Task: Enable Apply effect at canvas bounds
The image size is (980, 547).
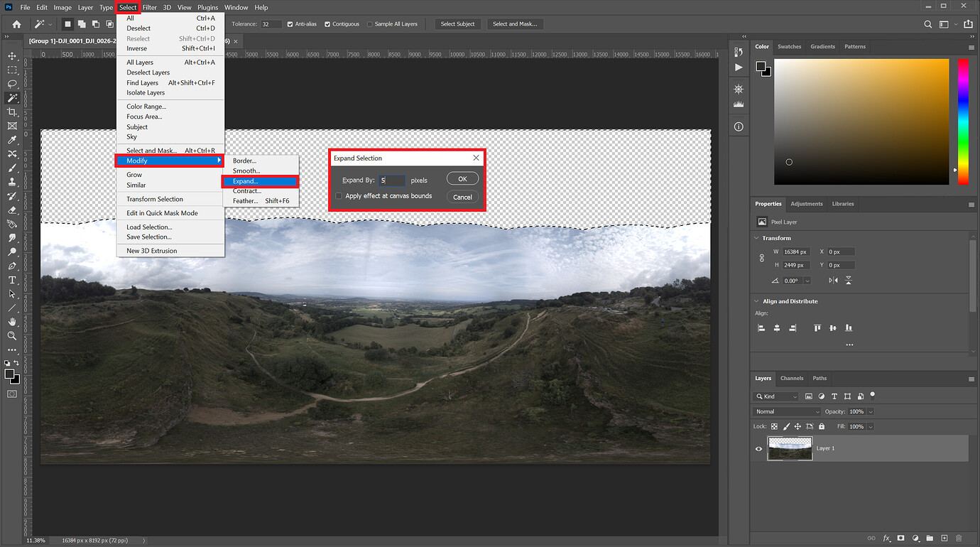Action: [x=339, y=195]
